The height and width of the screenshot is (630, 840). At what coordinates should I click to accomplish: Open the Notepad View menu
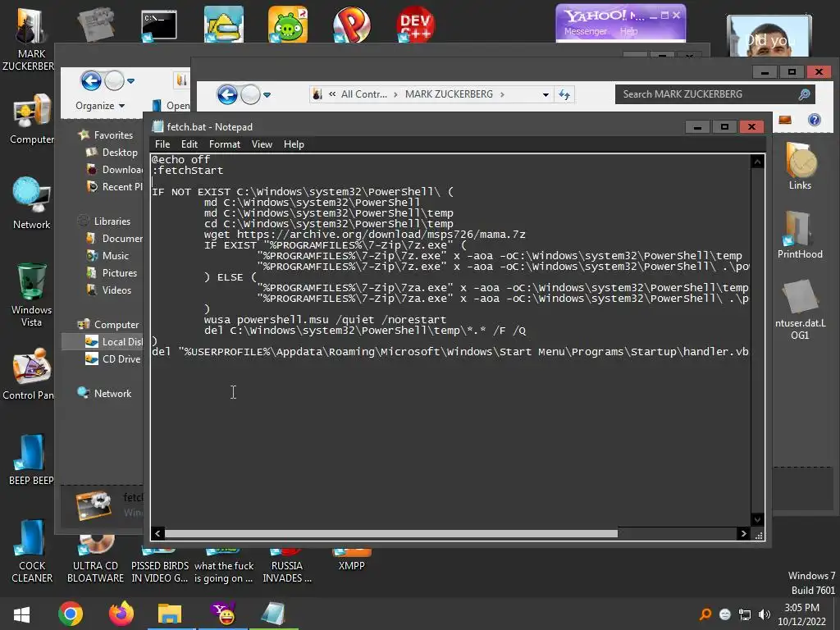(x=262, y=144)
